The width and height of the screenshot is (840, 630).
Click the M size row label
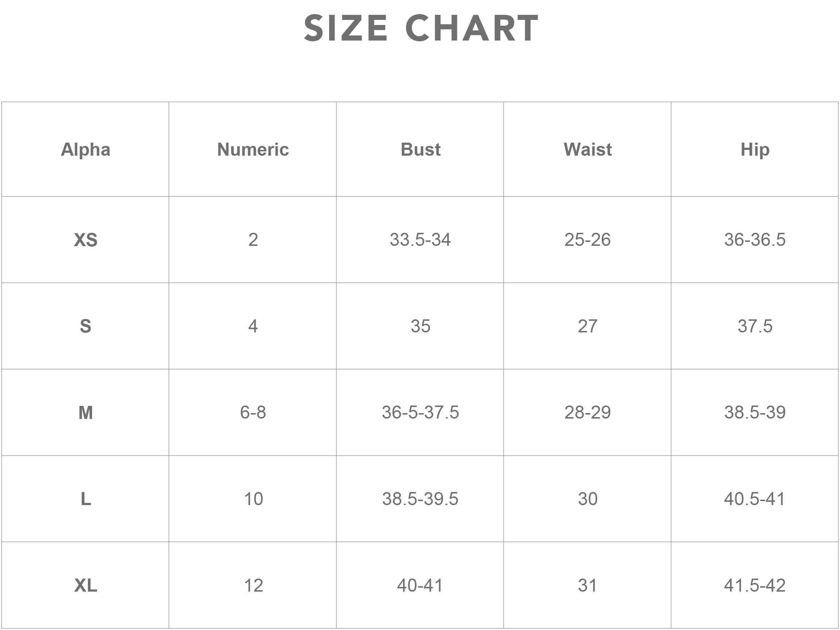85,412
